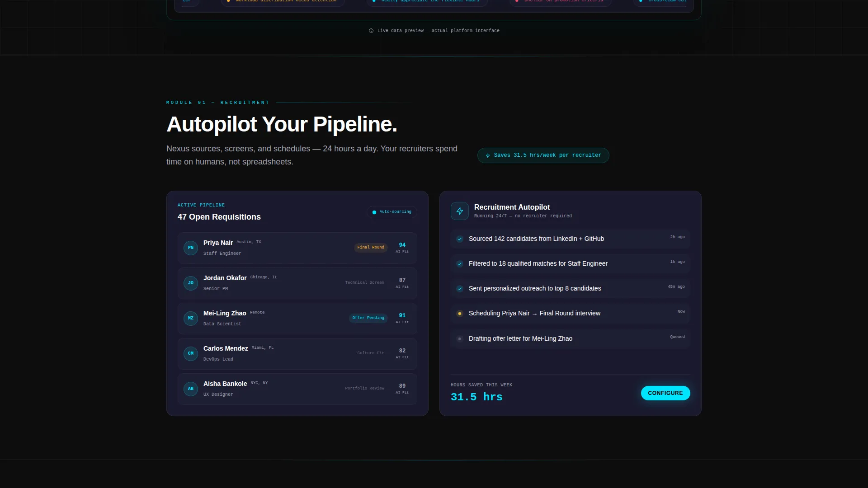The image size is (868, 488).
Task: Click the gray queued dot beside Drafting offer letter
Action: (x=460, y=339)
